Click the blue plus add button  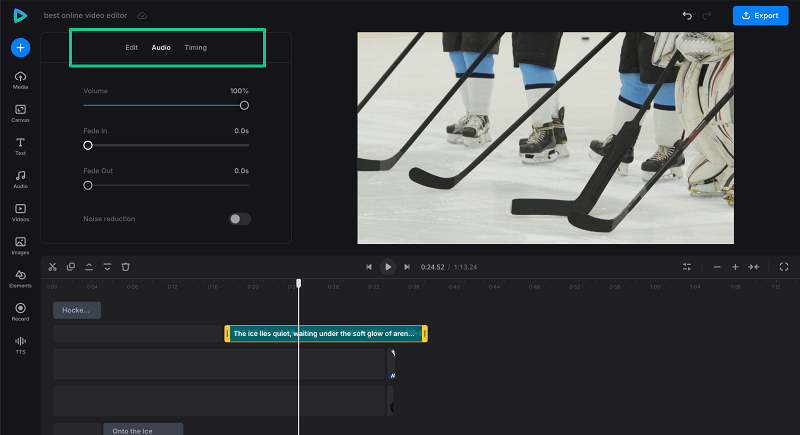tap(20, 48)
